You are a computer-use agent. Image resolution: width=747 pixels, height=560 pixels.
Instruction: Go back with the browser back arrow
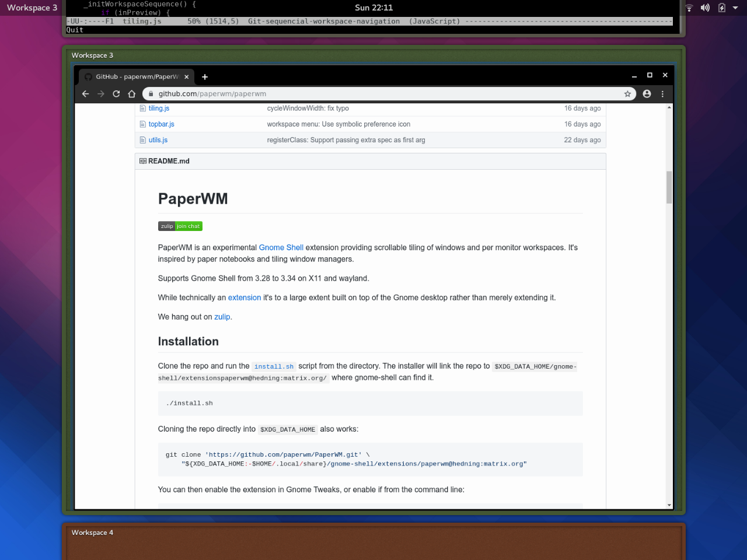(85, 94)
